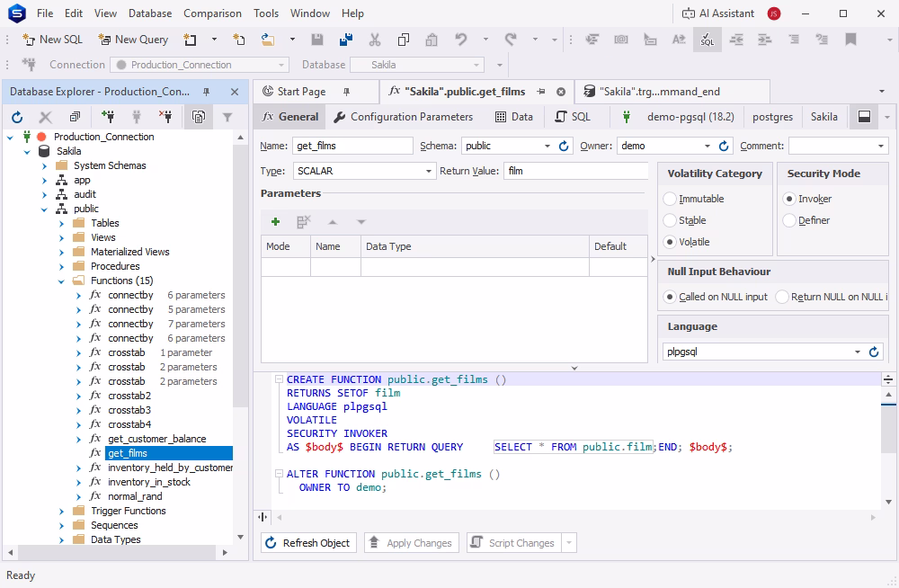The width and height of the screenshot is (899, 588).
Task: Refresh the Owner list icon
Action: (x=724, y=146)
